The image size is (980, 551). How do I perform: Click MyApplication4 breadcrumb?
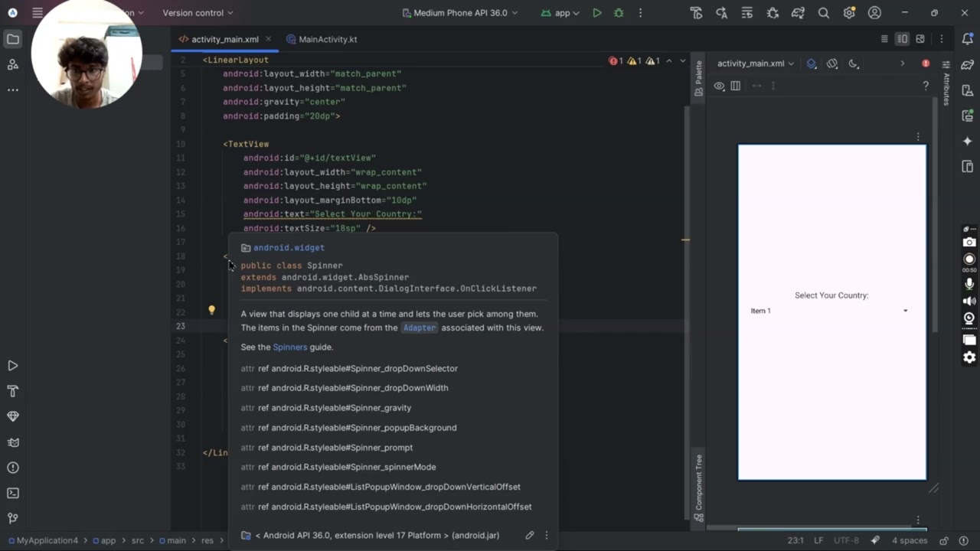pyautogui.click(x=42, y=540)
